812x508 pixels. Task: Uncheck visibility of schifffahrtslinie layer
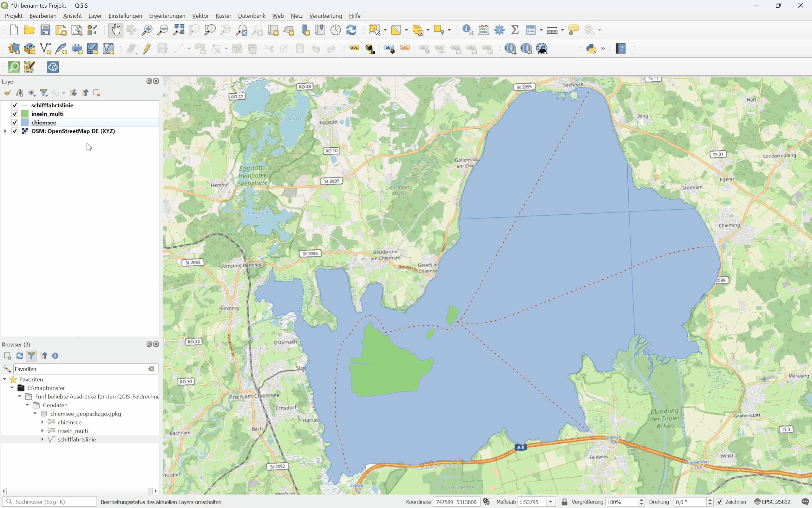[14, 105]
